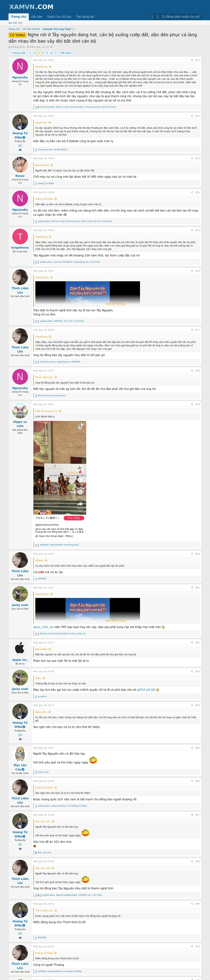Screen dimensions: 210x980
Task: Play the embedded TikTok video
Action: 60,468
